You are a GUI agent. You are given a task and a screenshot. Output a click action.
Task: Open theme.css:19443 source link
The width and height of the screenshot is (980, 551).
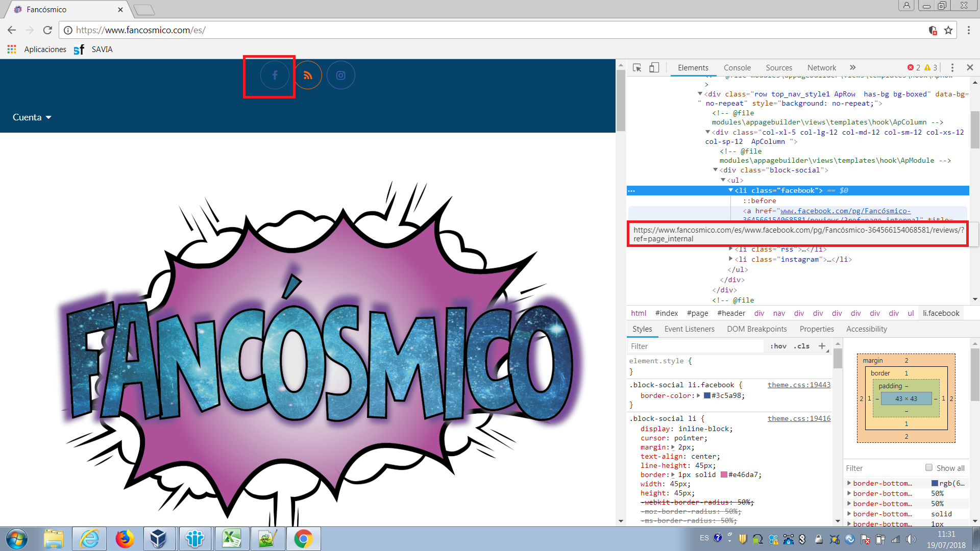(x=799, y=385)
